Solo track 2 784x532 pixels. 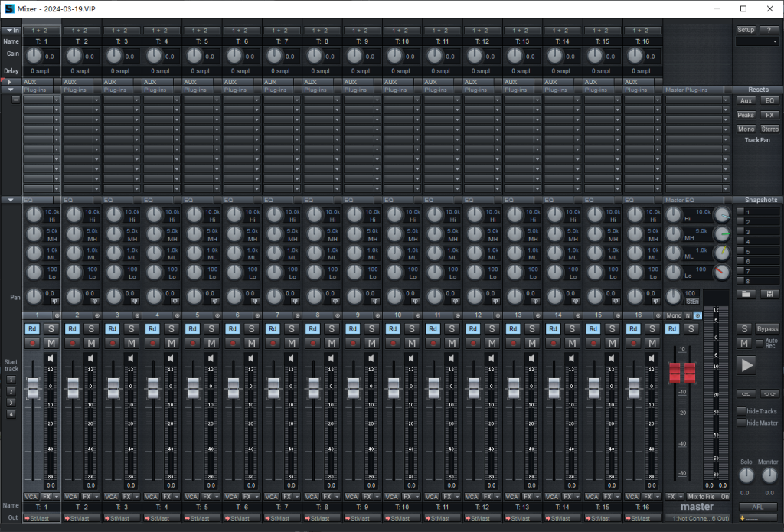point(91,328)
